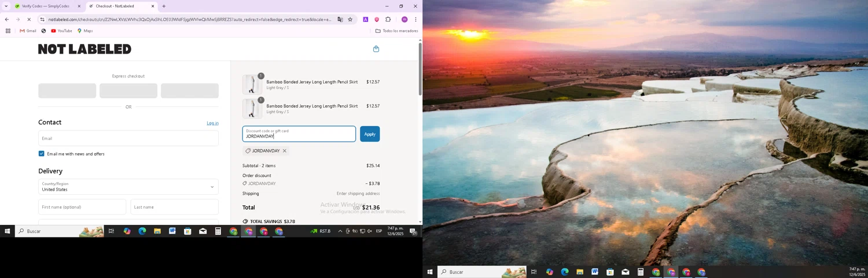Viewport: 868px width, 278px height.
Task: Click the volume icon in system tray
Action: [370, 231]
